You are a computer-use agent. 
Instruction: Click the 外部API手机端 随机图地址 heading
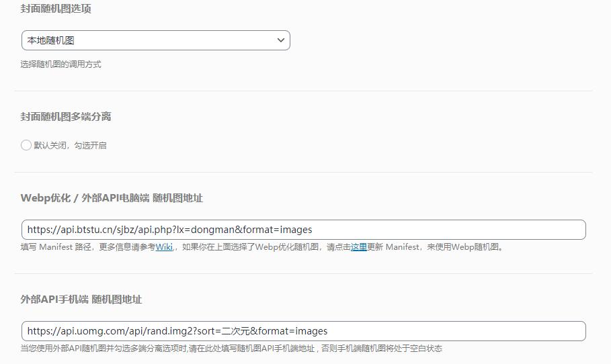[x=81, y=299]
